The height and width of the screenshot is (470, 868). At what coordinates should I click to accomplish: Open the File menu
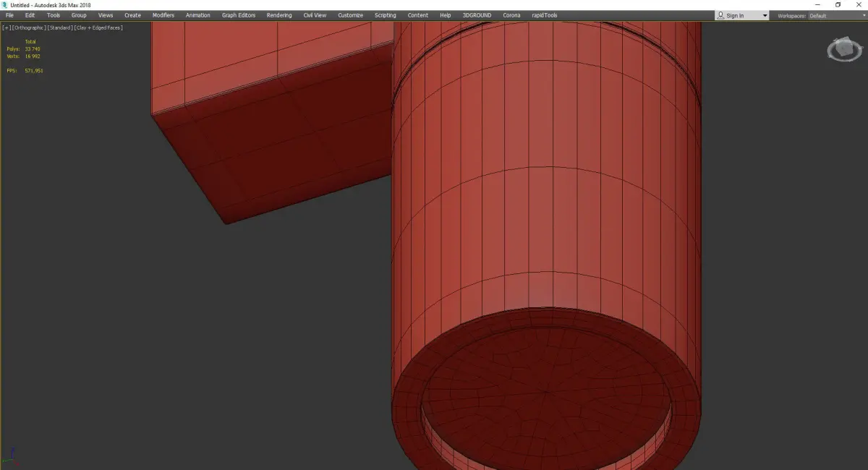click(9, 15)
